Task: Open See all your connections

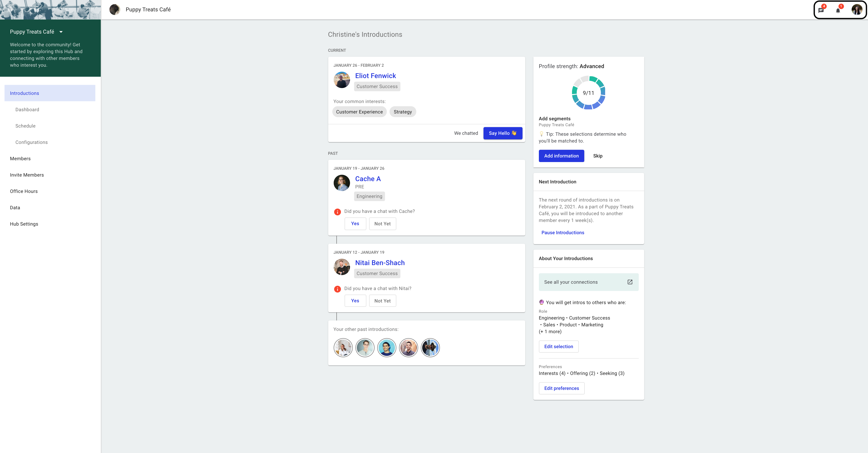Action: click(x=589, y=282)
